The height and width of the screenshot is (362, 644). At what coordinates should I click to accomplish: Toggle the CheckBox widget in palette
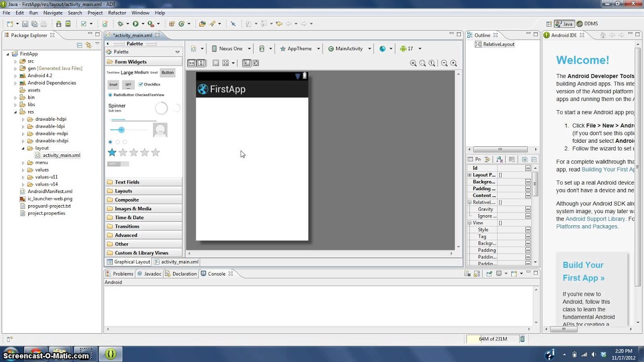(149, 84)
